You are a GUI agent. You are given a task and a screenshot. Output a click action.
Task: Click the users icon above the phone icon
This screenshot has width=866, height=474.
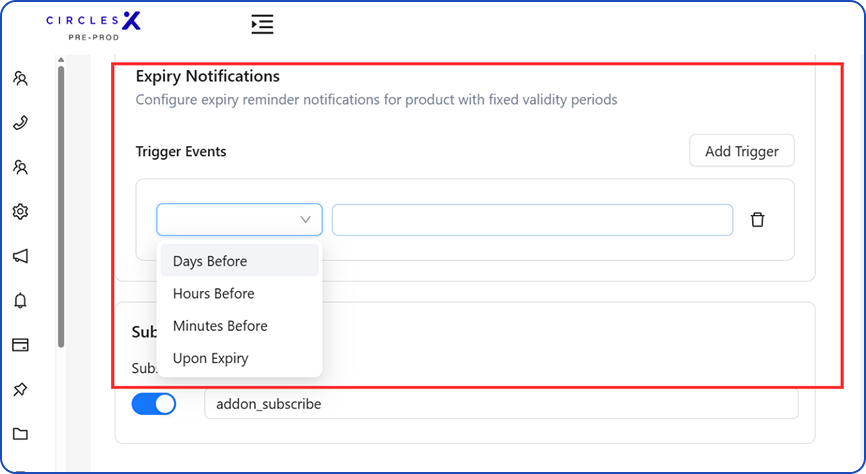[x=20, y=78]
